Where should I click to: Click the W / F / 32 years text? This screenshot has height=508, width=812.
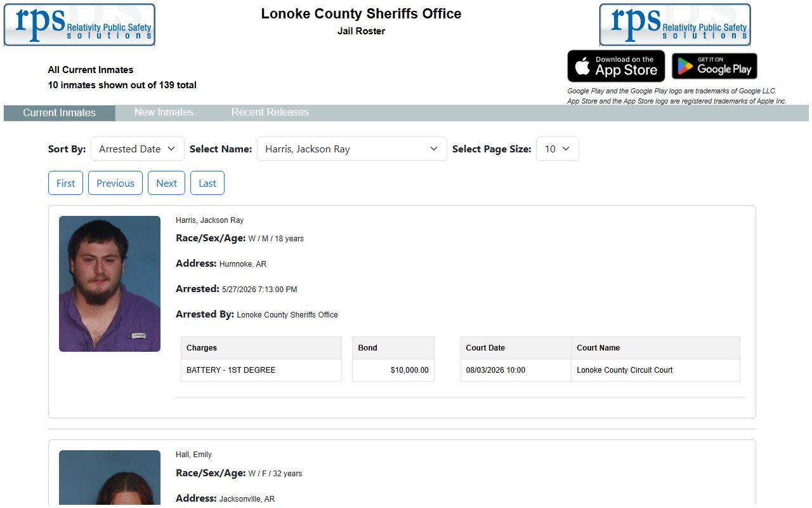point(275,474)
